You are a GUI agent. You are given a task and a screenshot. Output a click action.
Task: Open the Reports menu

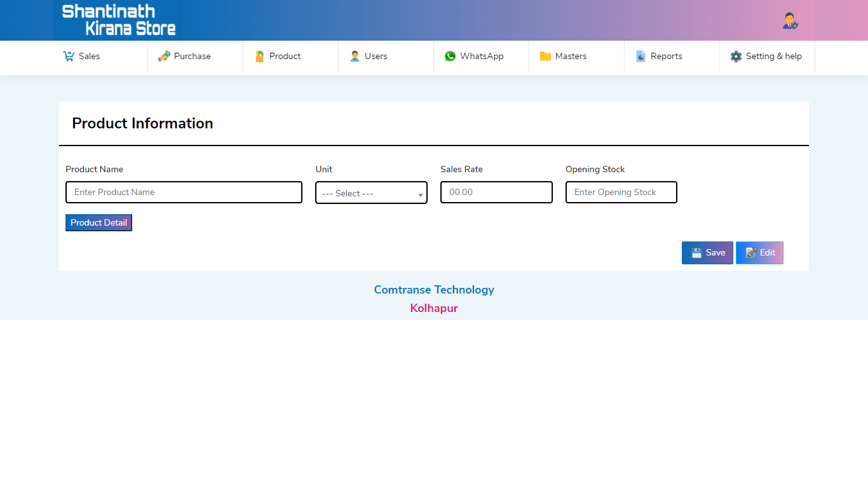(672, 56)
